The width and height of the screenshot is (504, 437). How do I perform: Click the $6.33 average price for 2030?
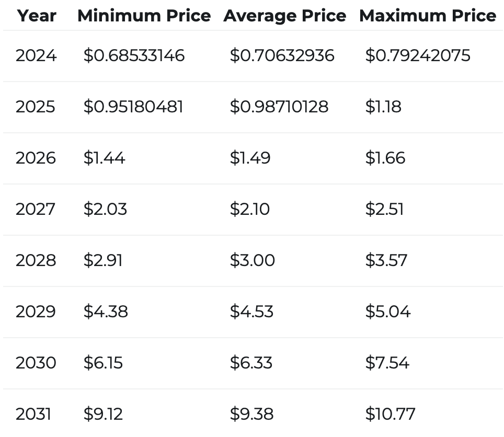[x=251, y=363]
